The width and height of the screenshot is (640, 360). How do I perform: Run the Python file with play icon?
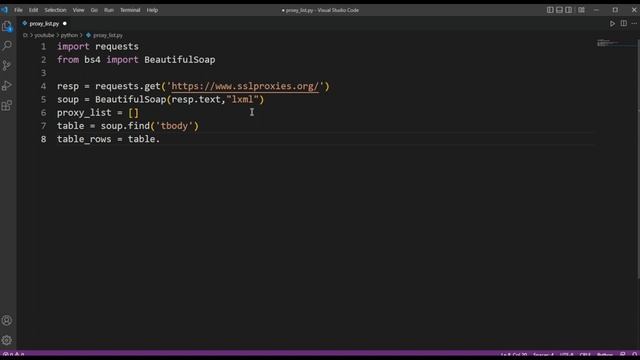pos(612,24)
